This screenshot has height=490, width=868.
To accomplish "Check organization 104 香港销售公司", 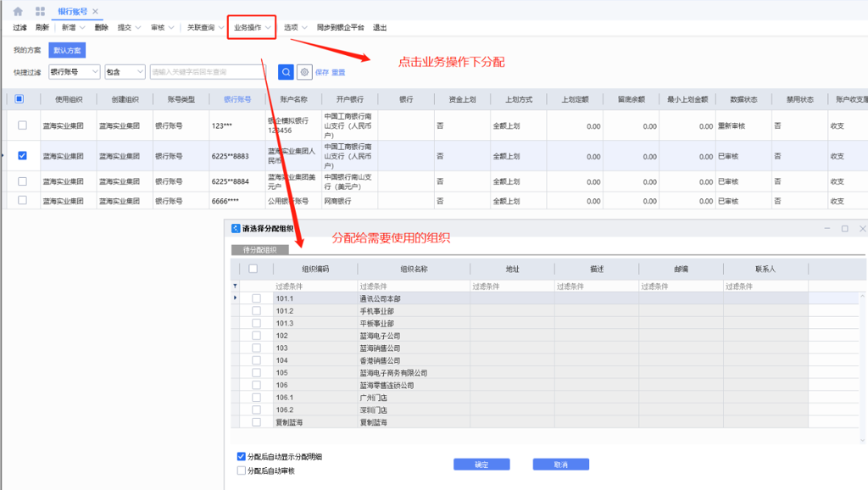I will point(256,360).
